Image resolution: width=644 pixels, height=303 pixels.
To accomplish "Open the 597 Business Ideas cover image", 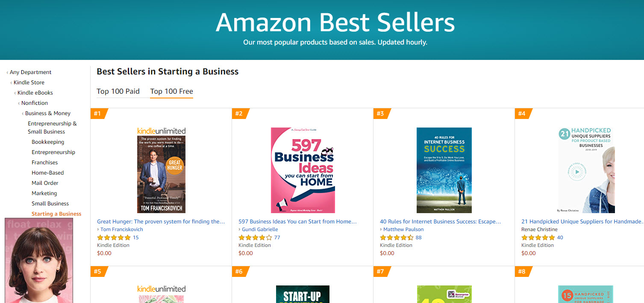I will point(303,170).
